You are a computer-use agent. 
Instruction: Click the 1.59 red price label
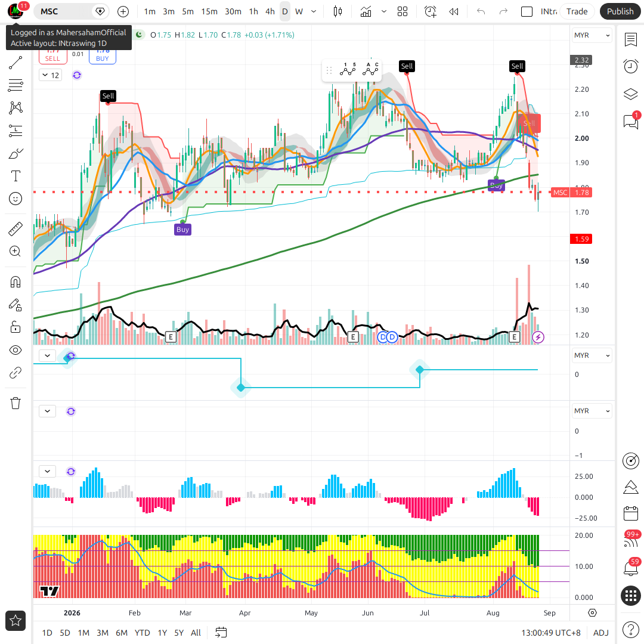tap(581, 239)
